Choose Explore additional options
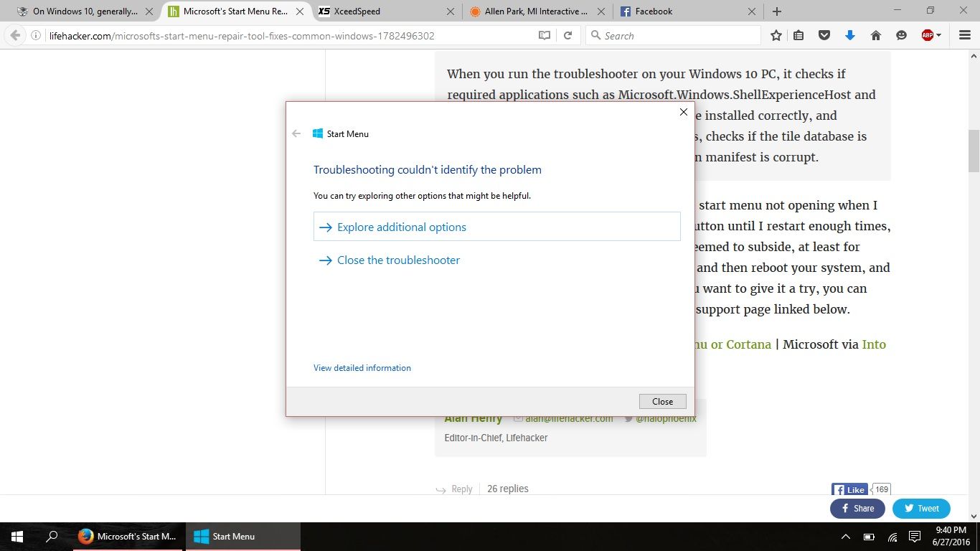The image size is (980, 551). pyautogui.click(x=496, y=227)
